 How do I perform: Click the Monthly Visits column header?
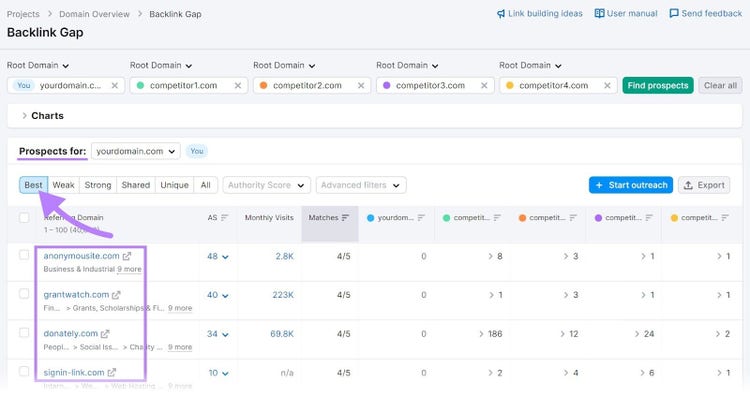pyautogui.click(x=269, y=218)
